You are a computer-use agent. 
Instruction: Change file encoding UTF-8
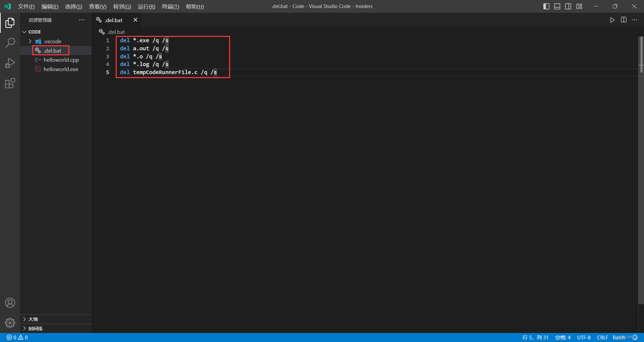tap(584, 338)
